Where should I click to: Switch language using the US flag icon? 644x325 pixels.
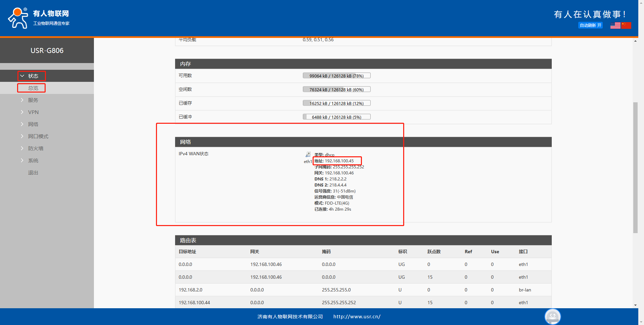point(615,25)
